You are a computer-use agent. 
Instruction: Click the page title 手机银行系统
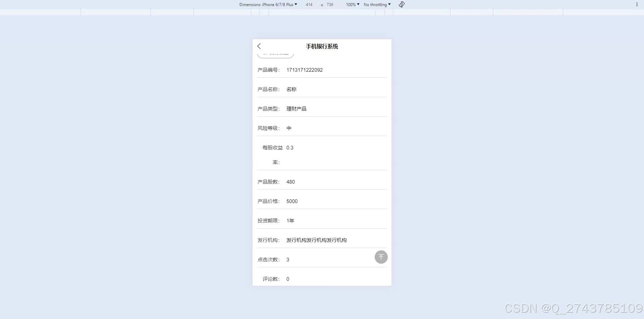coord(322,46)
